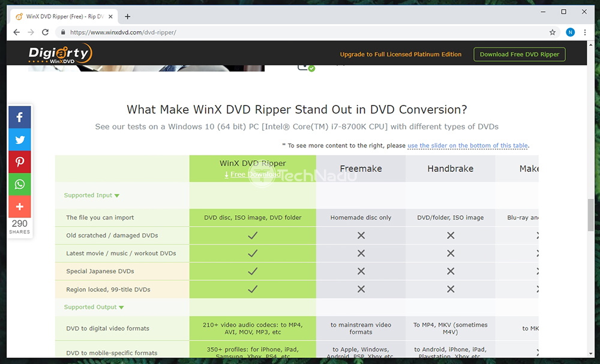Viewport: 600px width, 364px height.
Task: Click Handbrake X mark for Latest movie DVDs
Action: [x=451, y=253]
